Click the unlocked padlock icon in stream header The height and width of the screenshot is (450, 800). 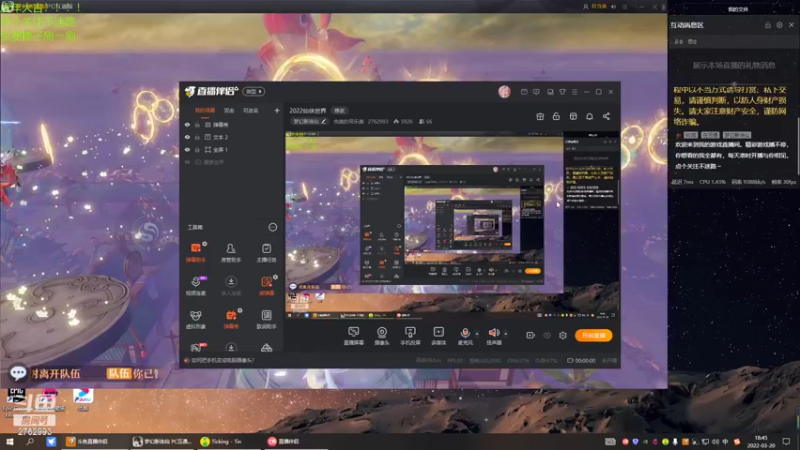point(556,116)
